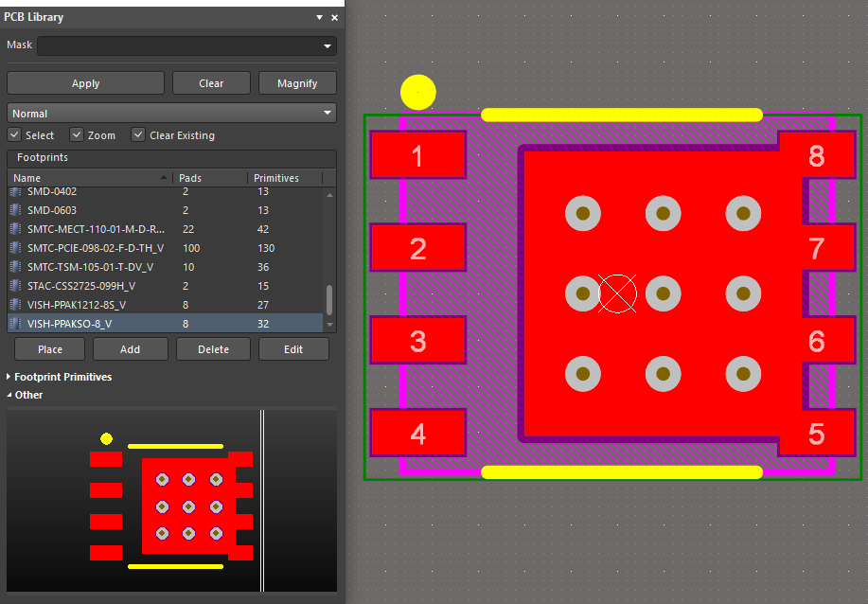The image size is (868, 604).
Task: Click the footprint icon beside STAC-CSS2725-099H_V
Action: (x=15, y=286)
